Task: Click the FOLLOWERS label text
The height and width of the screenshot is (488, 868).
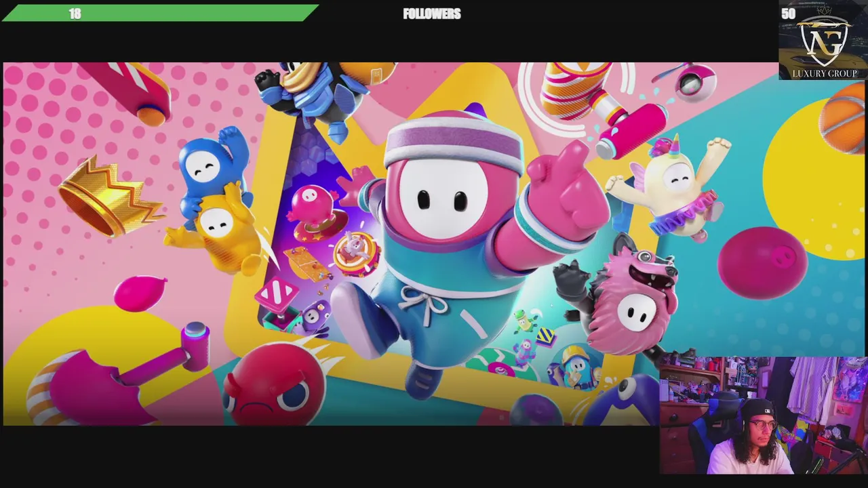Action: (432, 14)
